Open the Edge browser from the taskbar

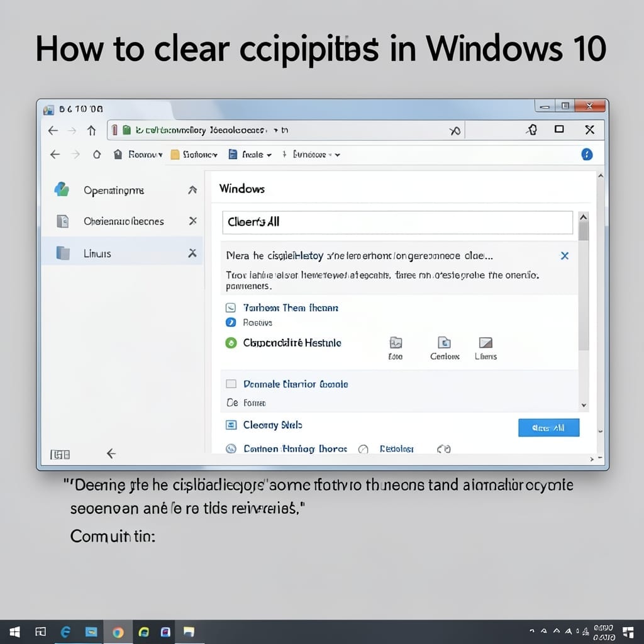(x=65, y=631)
